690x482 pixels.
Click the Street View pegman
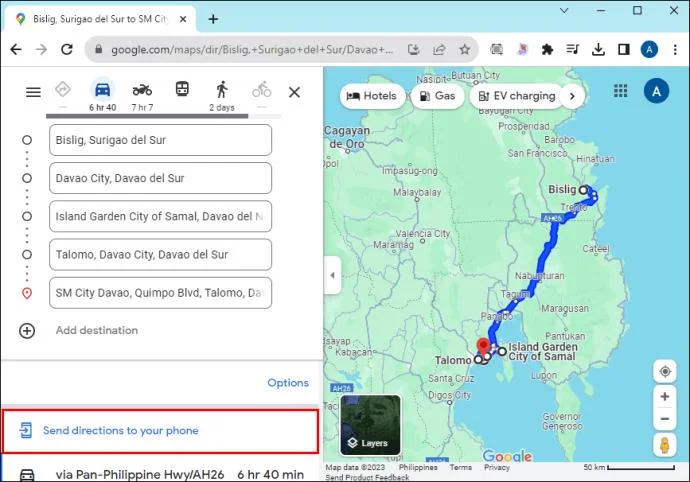click(x=665, y=445)
